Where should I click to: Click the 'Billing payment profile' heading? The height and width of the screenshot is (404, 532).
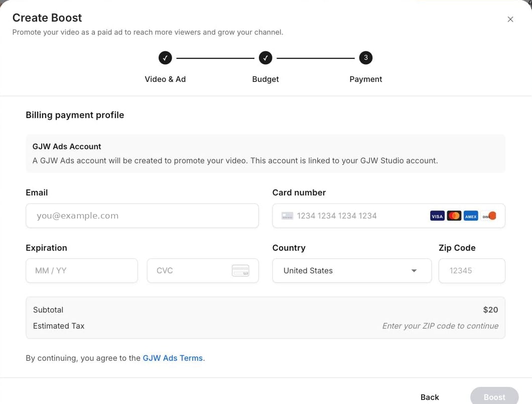tap(75, 115)
